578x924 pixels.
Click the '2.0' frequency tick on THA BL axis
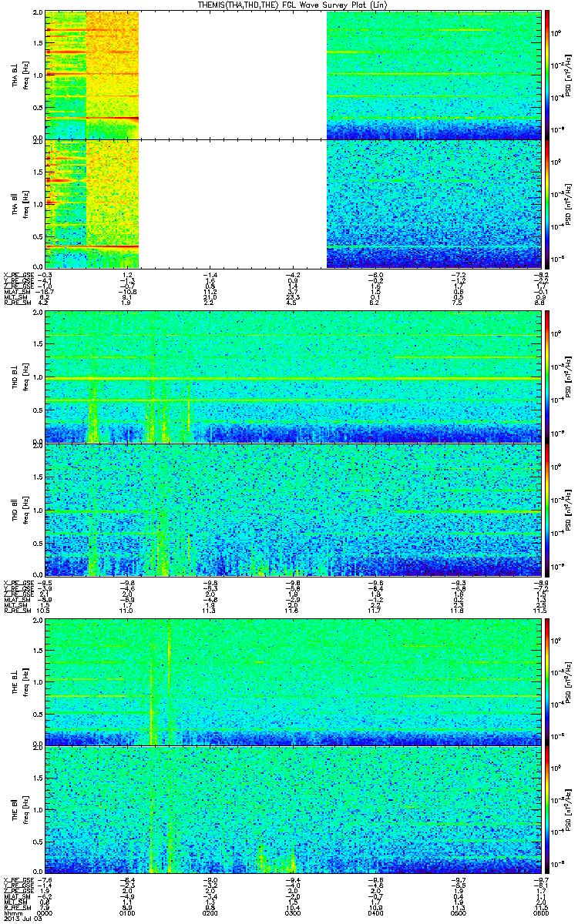click(x=38, y=14)
